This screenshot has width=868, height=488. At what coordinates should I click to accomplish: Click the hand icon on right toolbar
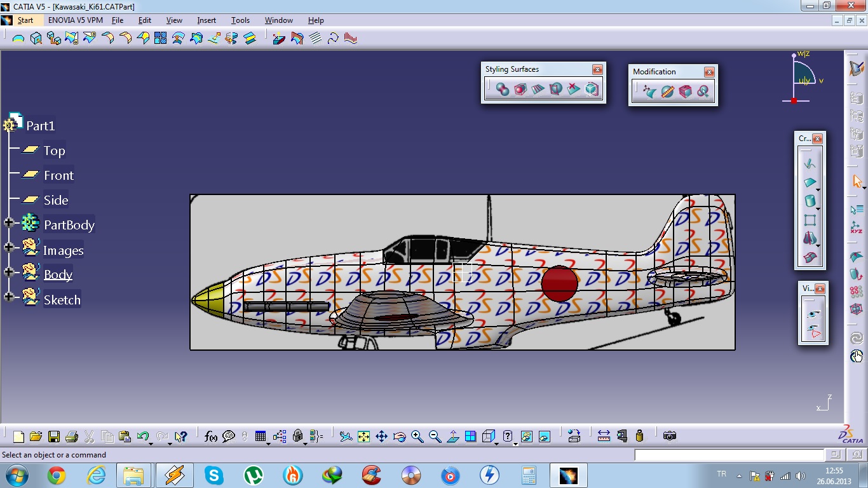857,356
